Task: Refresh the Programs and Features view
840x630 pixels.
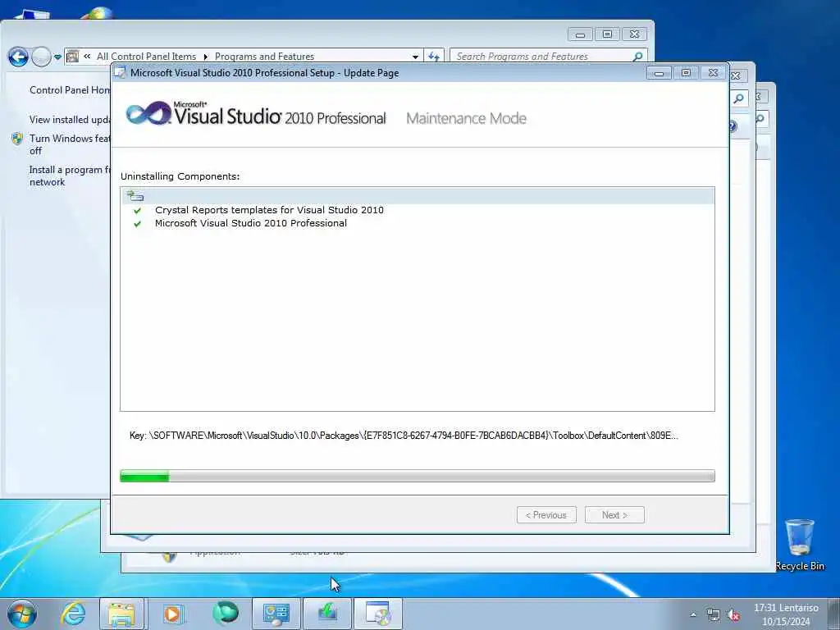Action: (x=433, y=57)
